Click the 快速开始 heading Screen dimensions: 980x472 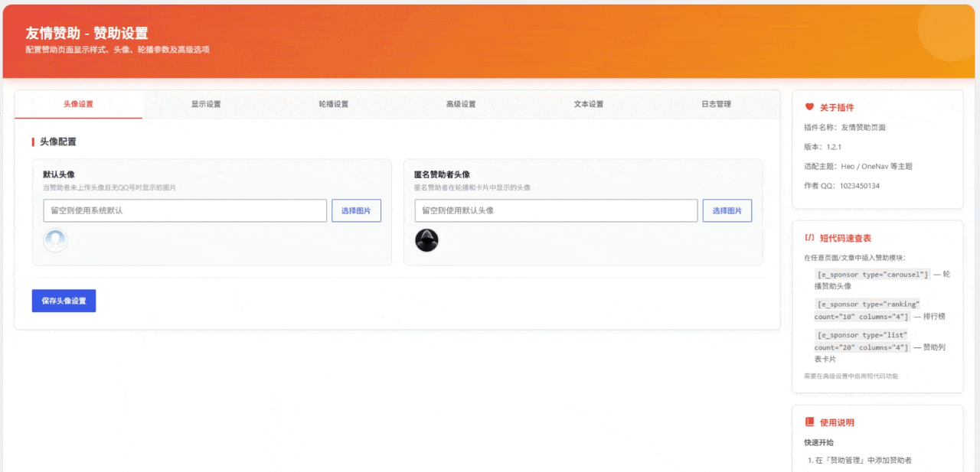[818, 442]
